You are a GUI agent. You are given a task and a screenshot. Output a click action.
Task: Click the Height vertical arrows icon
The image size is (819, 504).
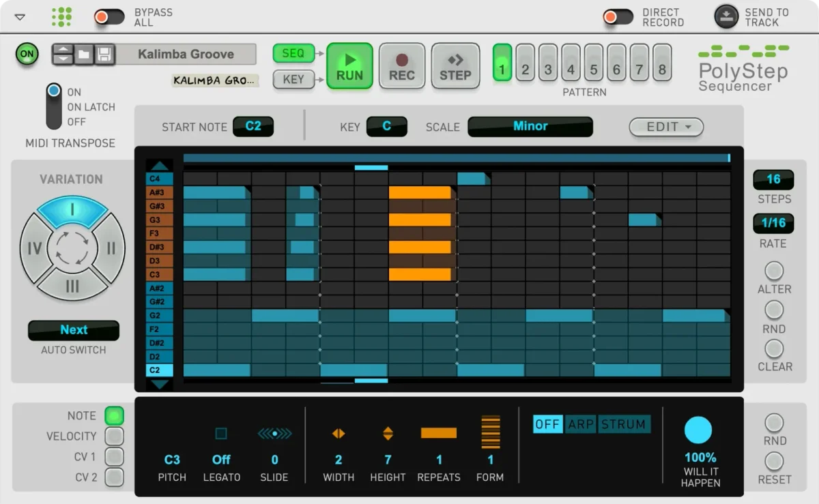[388, 434]
